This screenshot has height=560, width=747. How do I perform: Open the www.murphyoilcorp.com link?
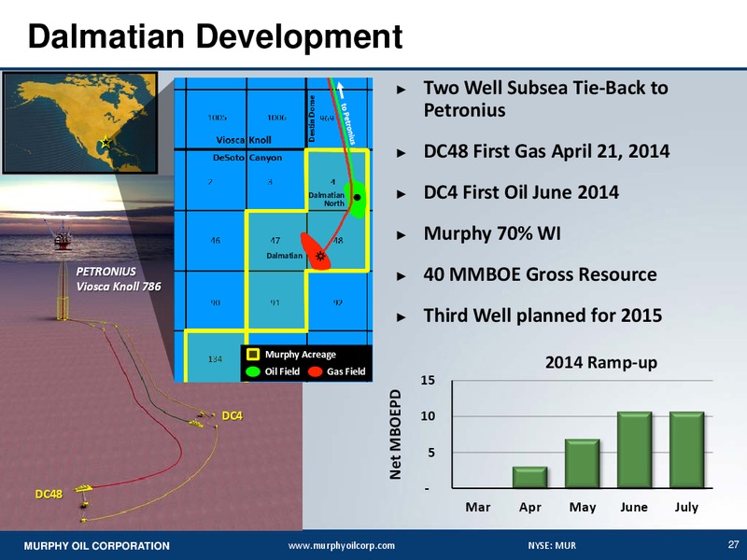tap(341, 546)
